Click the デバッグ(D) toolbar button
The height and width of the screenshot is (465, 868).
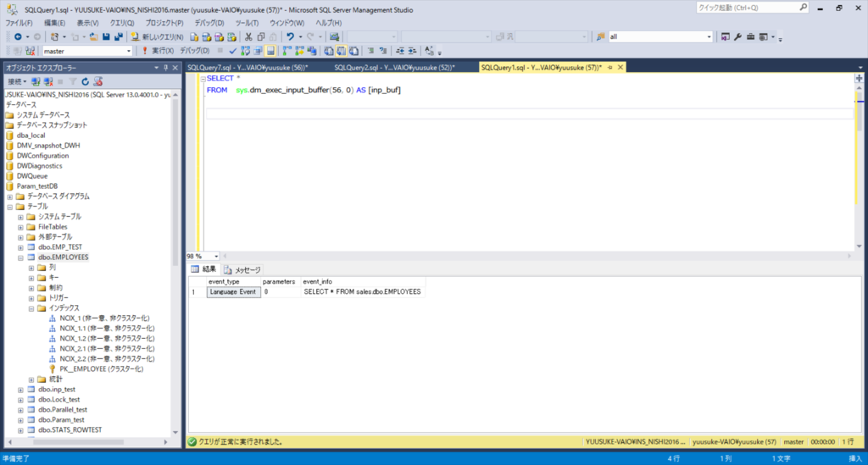point(195,51)
